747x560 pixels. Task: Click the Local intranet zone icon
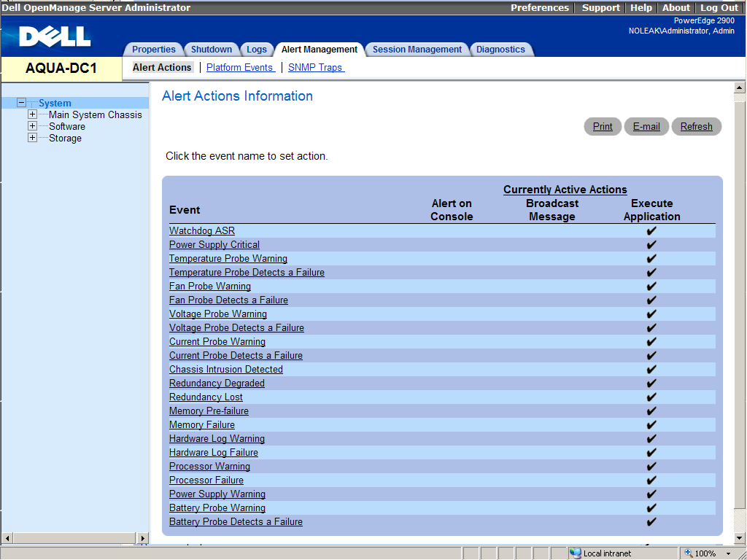(x=576, y=553)
